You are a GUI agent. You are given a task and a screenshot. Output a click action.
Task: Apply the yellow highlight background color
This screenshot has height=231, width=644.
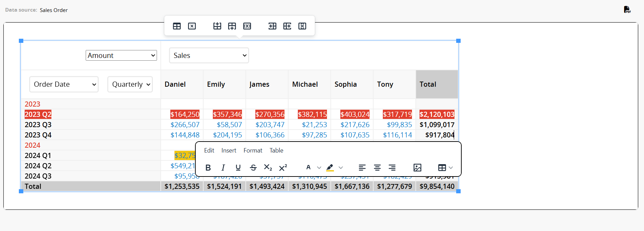tap(330, 168)
